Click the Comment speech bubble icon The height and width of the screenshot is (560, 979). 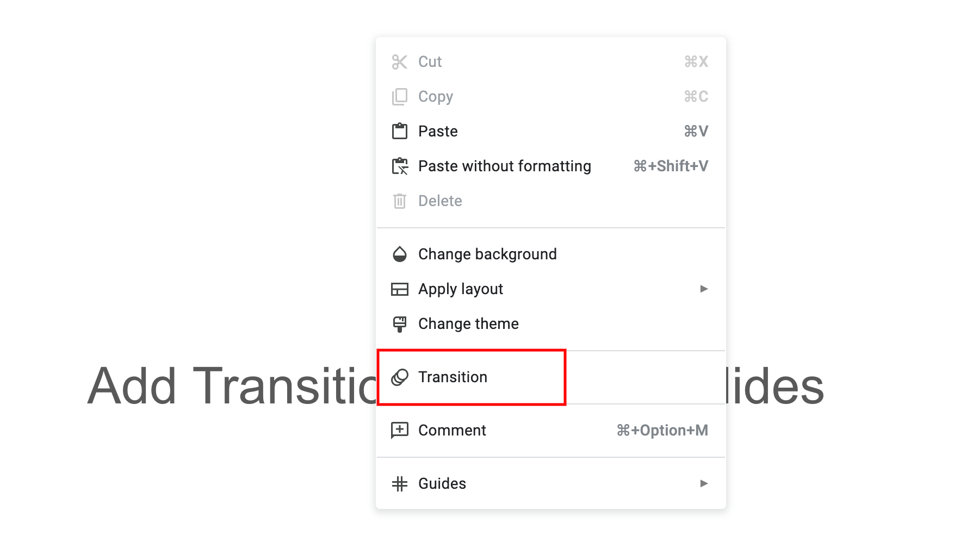(x=400, y=430)
